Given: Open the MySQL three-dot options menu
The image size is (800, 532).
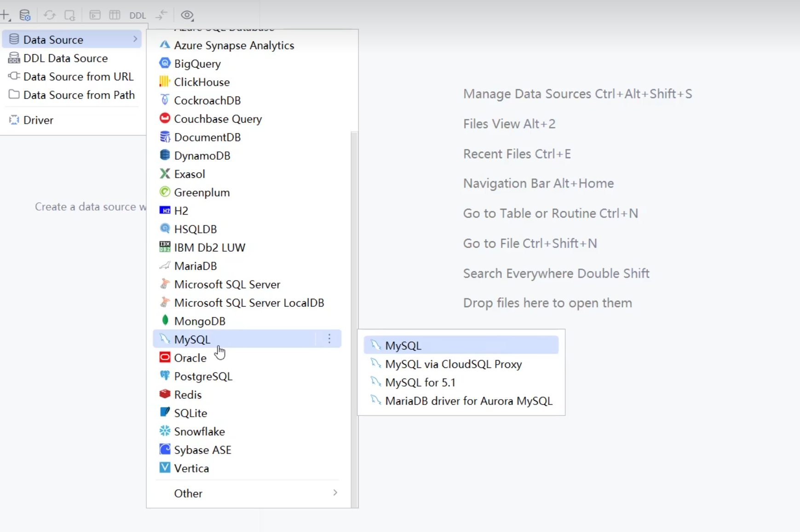Looking at the screenshot, I should point(329,339).
